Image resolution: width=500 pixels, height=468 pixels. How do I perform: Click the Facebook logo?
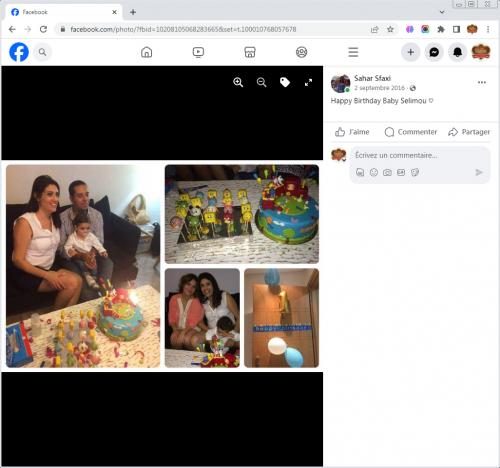coord(19,52)
